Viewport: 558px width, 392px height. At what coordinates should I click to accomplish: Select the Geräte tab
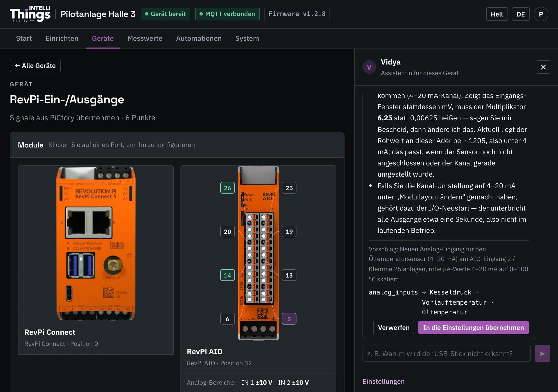pos(103,38)
